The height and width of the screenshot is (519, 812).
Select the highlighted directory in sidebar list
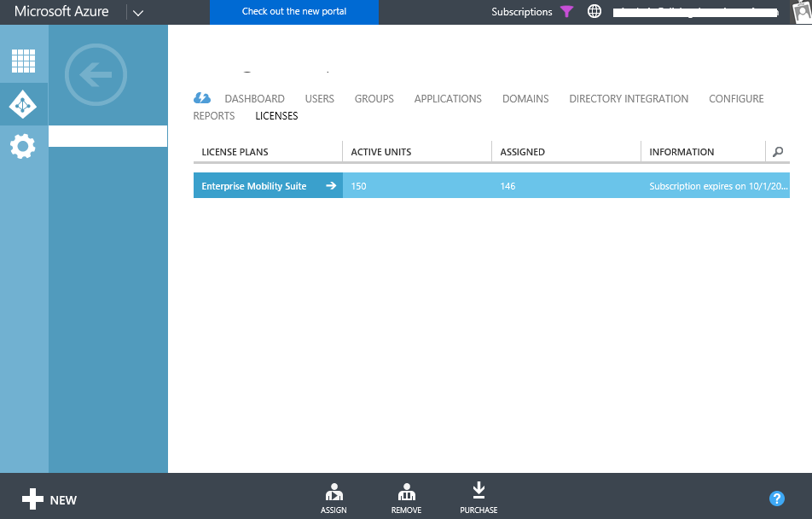pos(107,137)
